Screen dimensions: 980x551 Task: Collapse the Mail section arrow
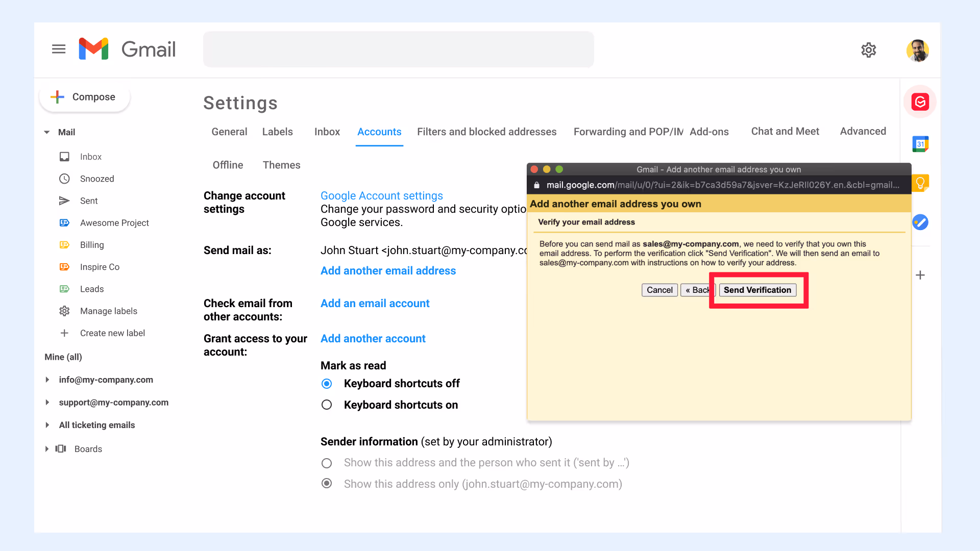coord(47,132)
